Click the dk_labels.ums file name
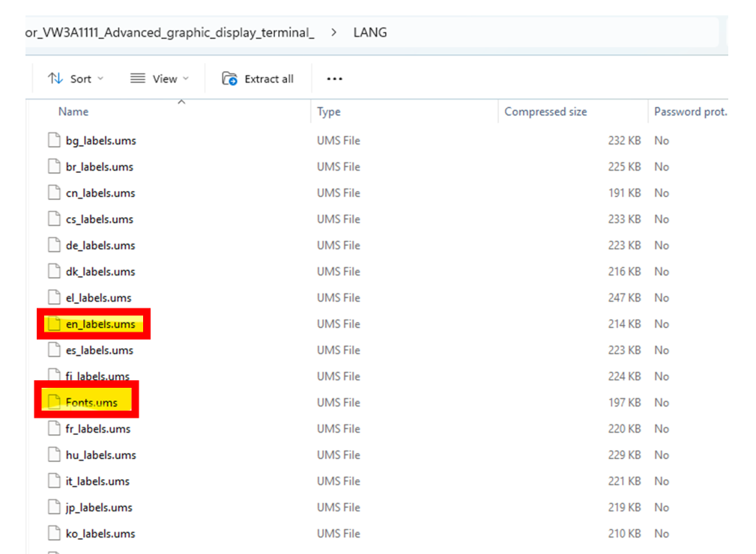 (100, 272)
